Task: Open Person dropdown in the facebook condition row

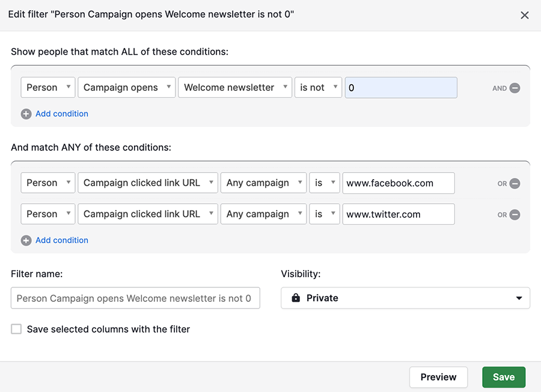Action: [48, 183]
